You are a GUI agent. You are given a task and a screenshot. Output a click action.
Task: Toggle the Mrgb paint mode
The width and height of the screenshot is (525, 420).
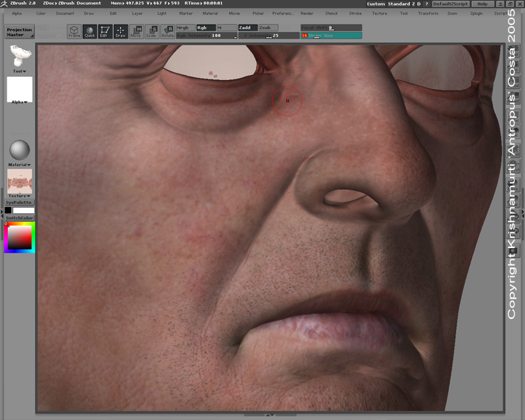click(x=186, y=28)
